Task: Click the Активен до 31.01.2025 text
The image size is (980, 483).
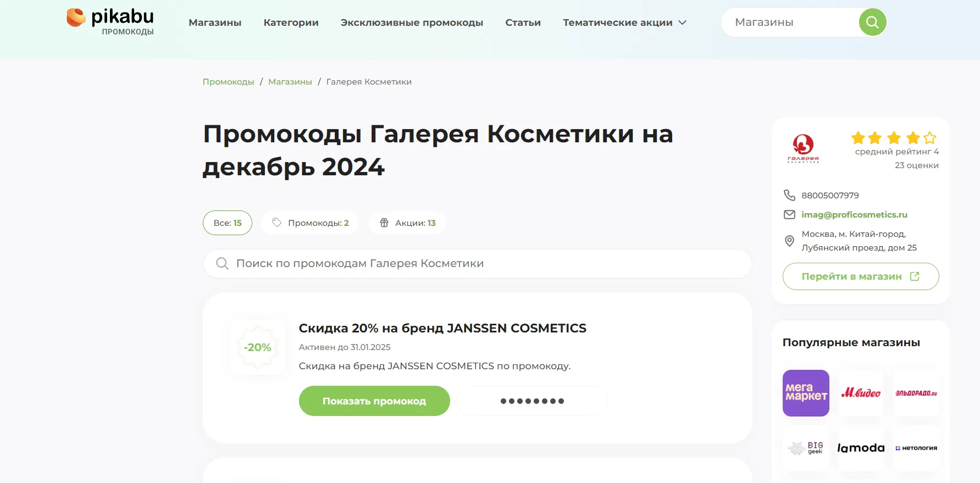Action: (x=345, y=347)
